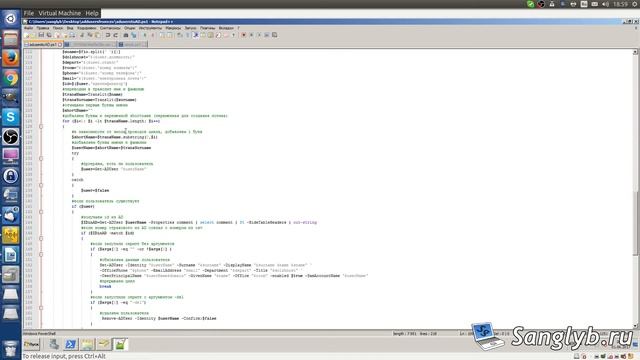640x360 pixels.
Task: Open the Ubuntu Dash search button
Action: pyautogui.click(x=11, y=18)
